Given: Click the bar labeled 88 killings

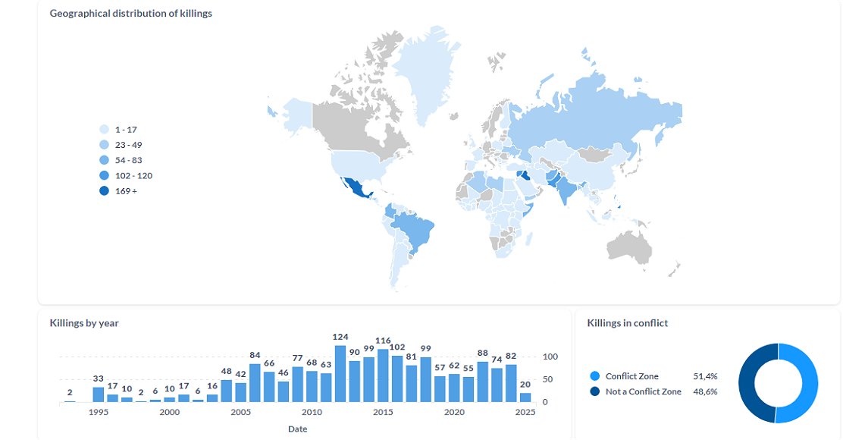Looking at the screenshot, I should (x=483, y=382).
